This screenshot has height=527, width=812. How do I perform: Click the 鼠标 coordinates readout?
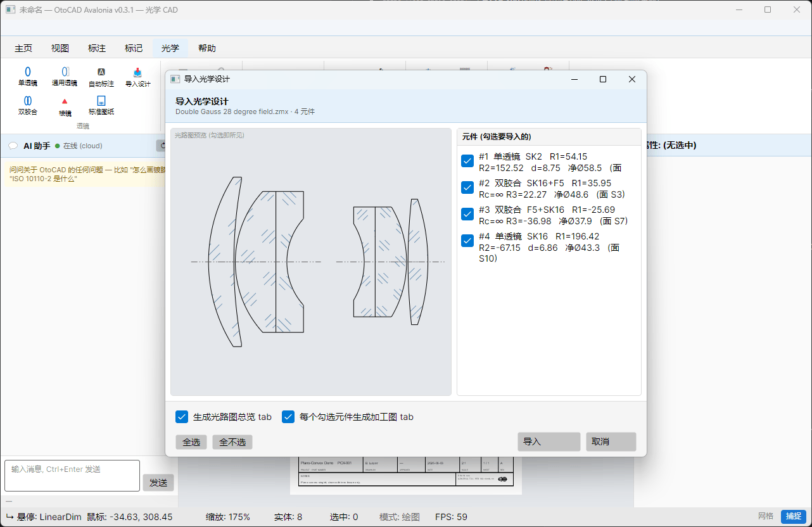pos(130,517)
